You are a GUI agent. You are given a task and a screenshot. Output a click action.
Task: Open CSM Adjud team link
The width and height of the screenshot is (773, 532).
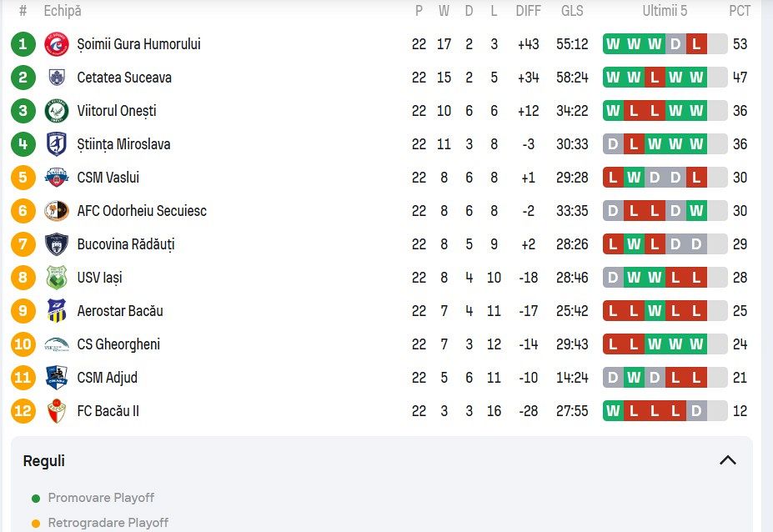click(x=107, y=378)
